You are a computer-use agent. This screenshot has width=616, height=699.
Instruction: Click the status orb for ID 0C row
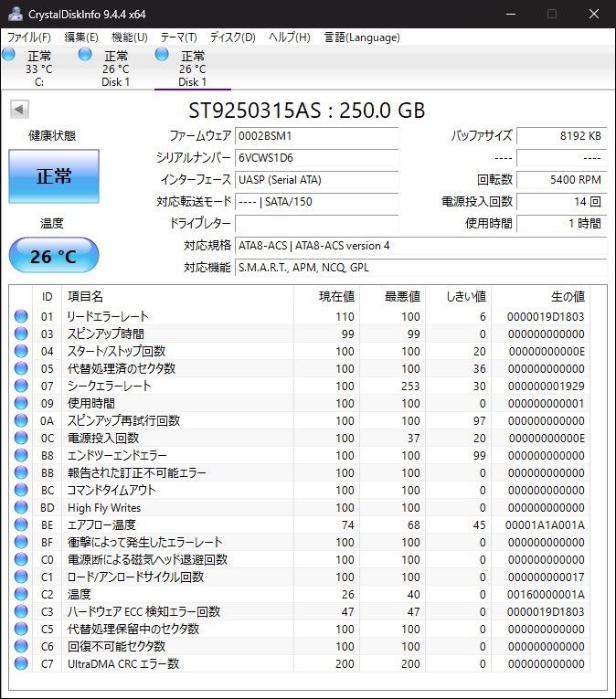coord(21,438)
